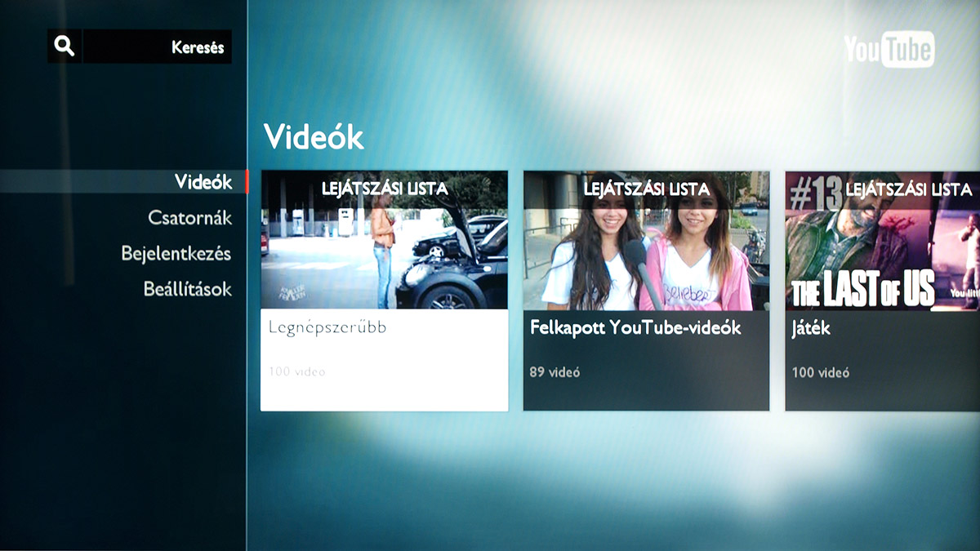Click the large Videók section heading
The image size is (980, 551).
tap(313, 136)
